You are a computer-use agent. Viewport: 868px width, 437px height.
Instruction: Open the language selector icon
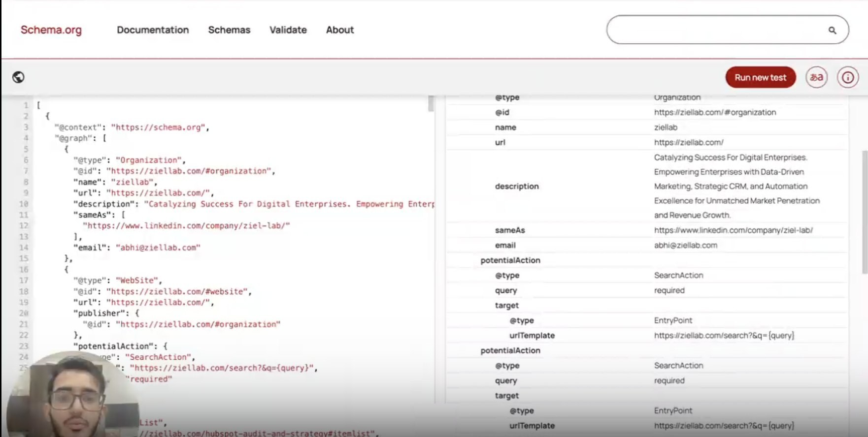pos(816,77)
